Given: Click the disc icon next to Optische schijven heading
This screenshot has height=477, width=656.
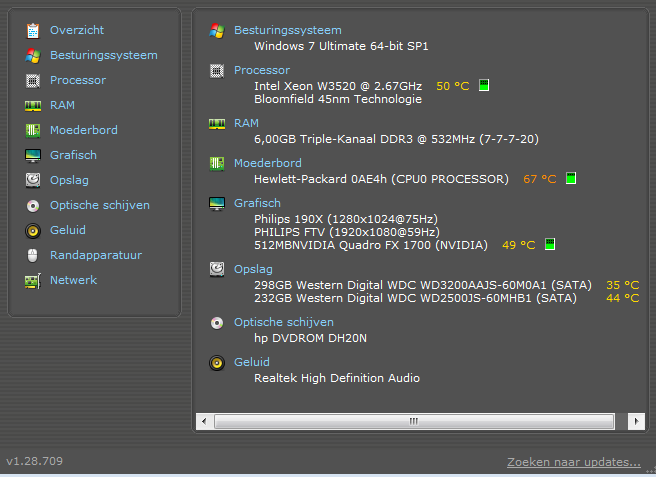Looking at the screenshot, I should click(217, 323).
